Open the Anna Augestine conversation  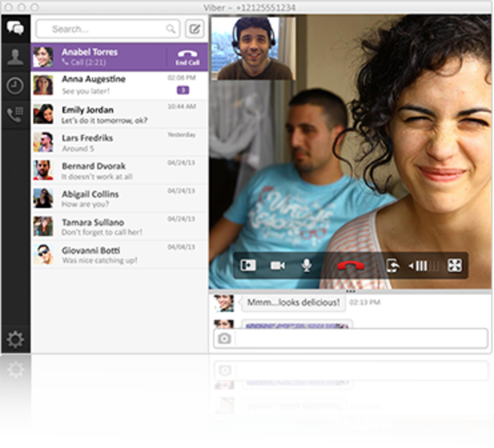click(120, 85)
